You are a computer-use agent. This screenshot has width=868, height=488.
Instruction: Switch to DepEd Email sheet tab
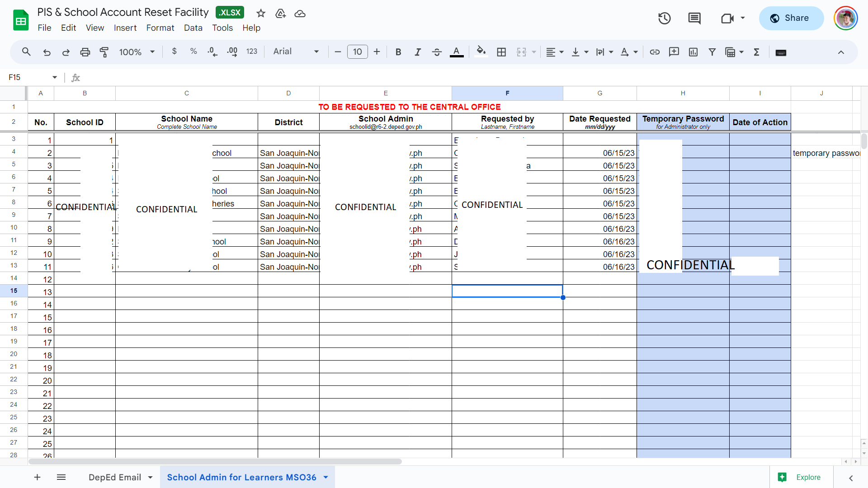pyautogui.click(x=115, y=477)
